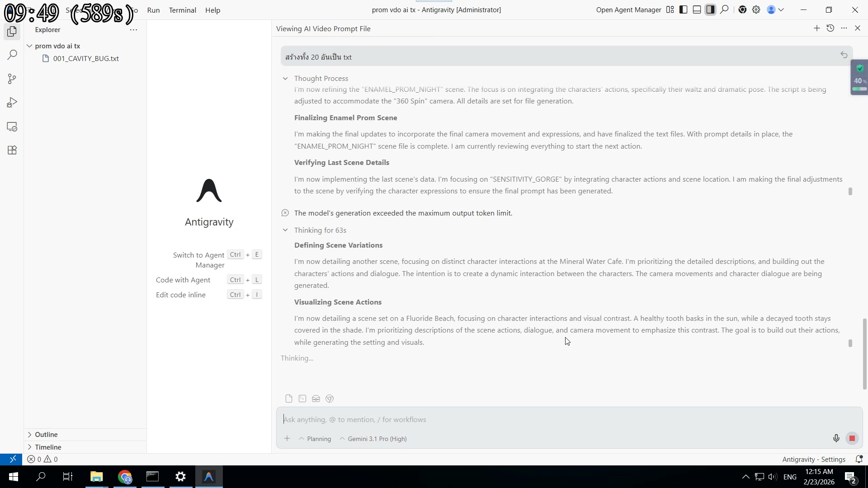Viewport: 868px width, 488px height.
Task: Collapse the Thought Process section
Action: pyautogui.click(x=286, y=78)
